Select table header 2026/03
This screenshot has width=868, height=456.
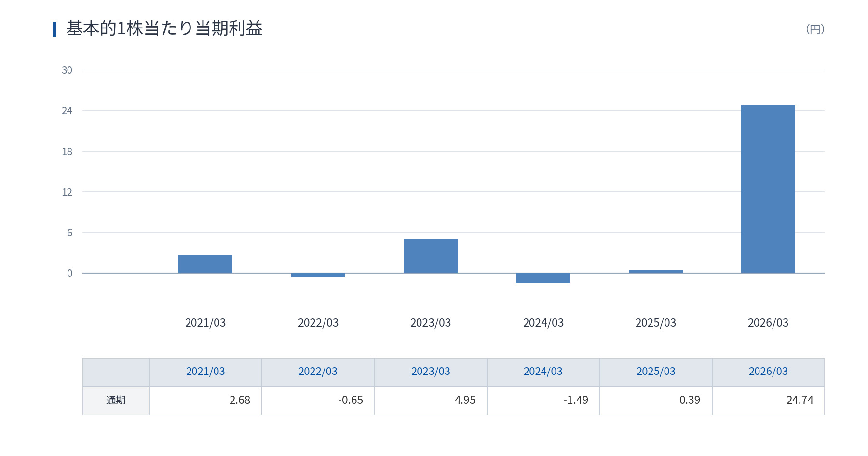pyautogui.click(x=768, y=372)
